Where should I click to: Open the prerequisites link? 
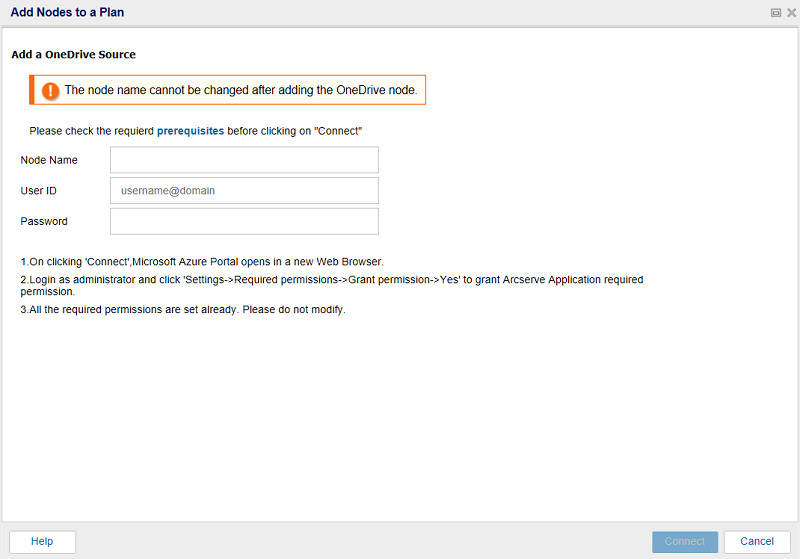pyautogui.click(x=190, y=131)
